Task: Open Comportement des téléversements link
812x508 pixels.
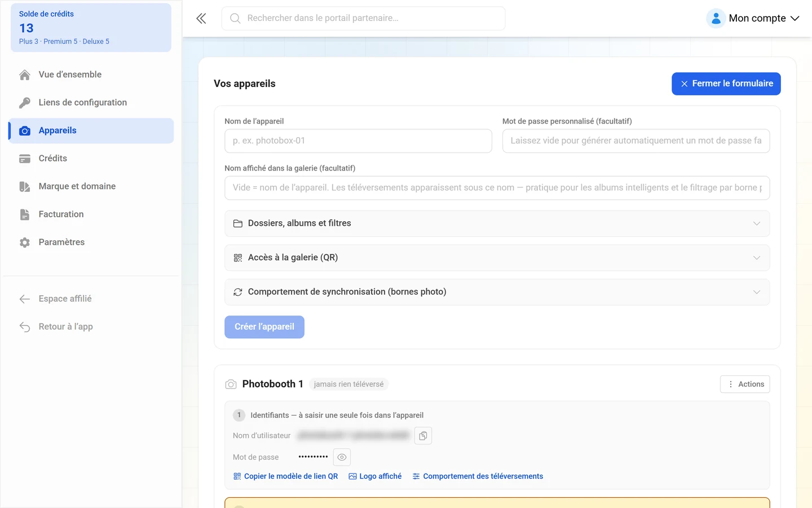Action: coord(478,476)
